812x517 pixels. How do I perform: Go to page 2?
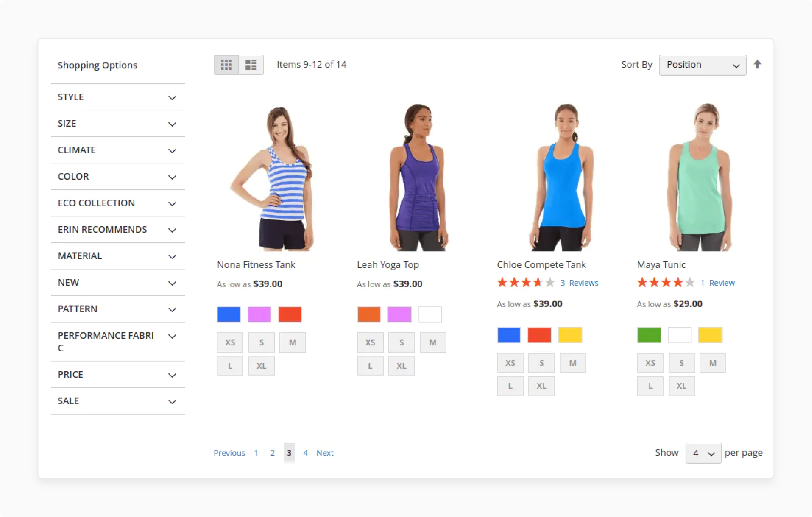[273, 453]
